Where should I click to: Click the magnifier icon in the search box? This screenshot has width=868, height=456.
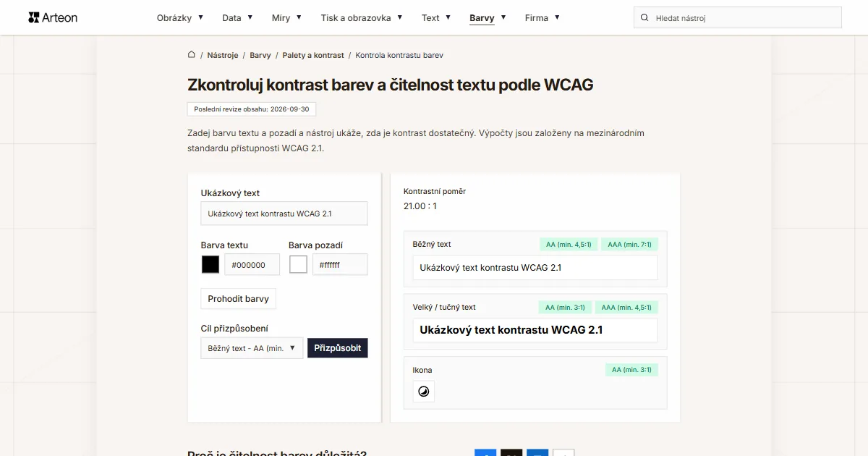point(644,17)
